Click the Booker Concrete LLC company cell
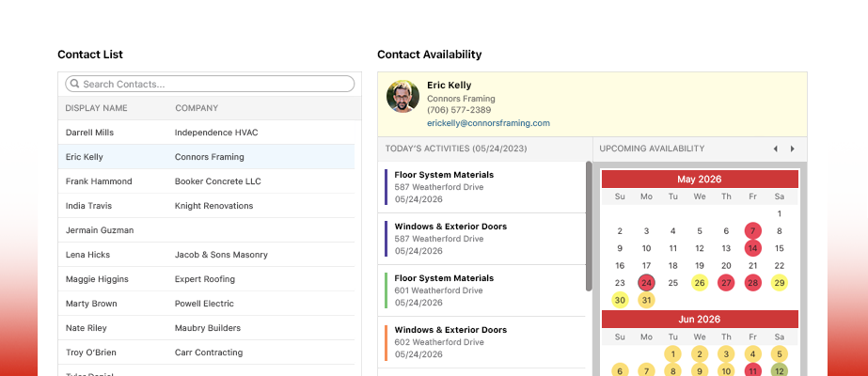 click(217, 181)
